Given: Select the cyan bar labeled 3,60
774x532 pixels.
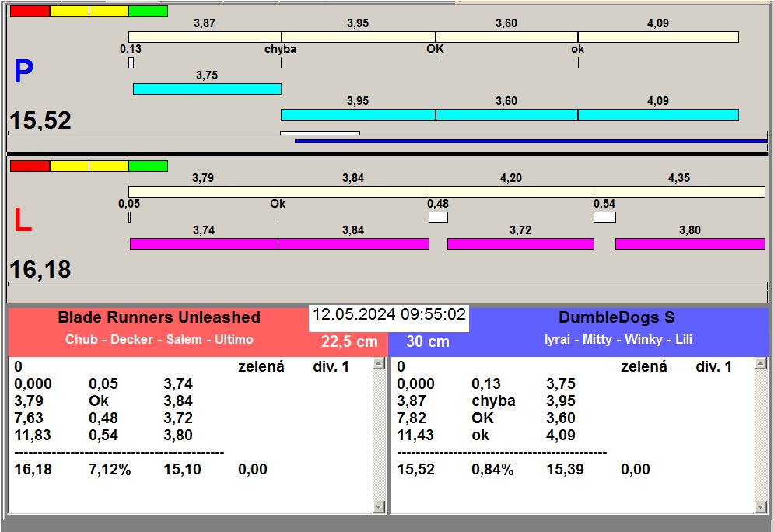Looking at the screenshot, I should tap(506, 114).
